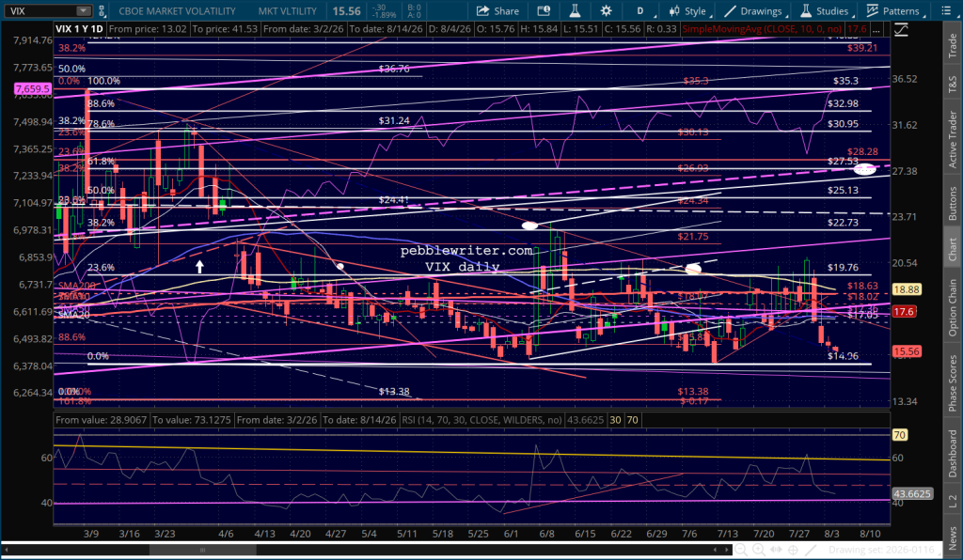963x560 pixels.
Task: Click the $14.96 price level label
Action: click(x=843, y=356)
